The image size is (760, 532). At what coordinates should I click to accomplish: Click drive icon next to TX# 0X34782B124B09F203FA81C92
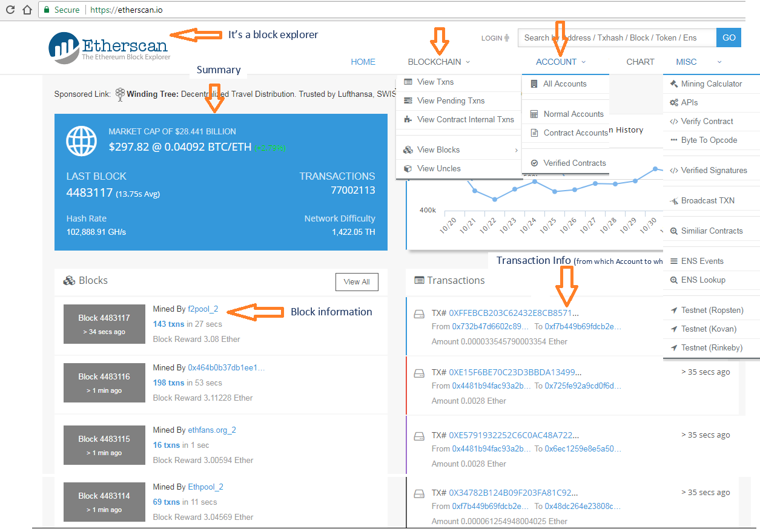coord(419,493)
